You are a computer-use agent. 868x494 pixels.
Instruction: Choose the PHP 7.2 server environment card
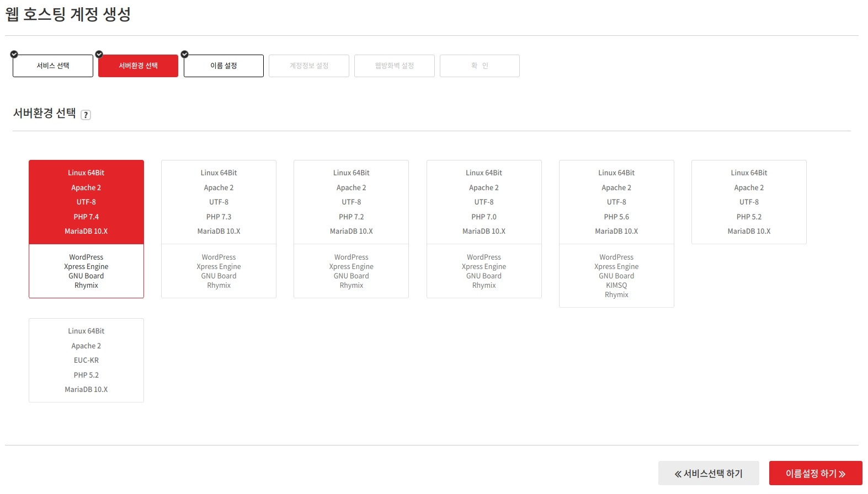351,229
